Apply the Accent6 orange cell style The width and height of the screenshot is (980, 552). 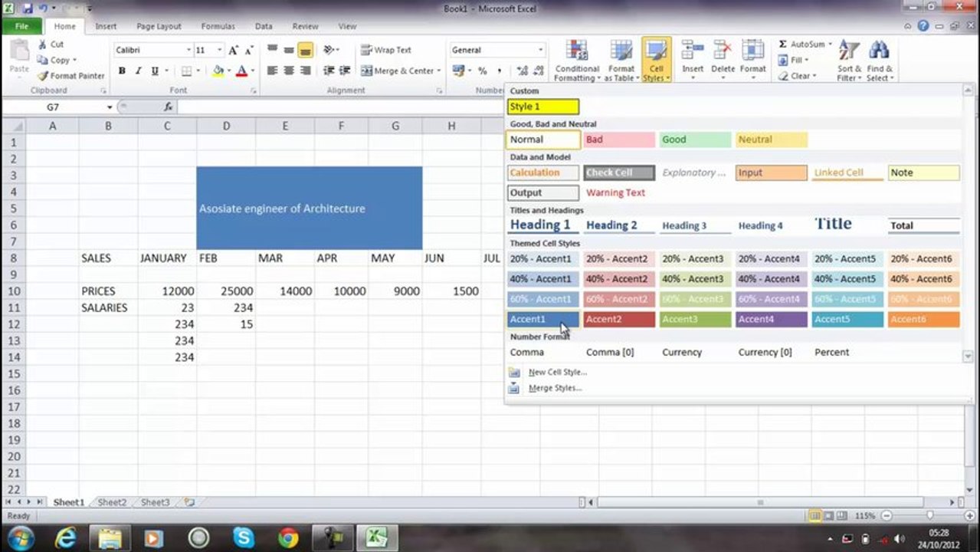[x=924, y=319]
